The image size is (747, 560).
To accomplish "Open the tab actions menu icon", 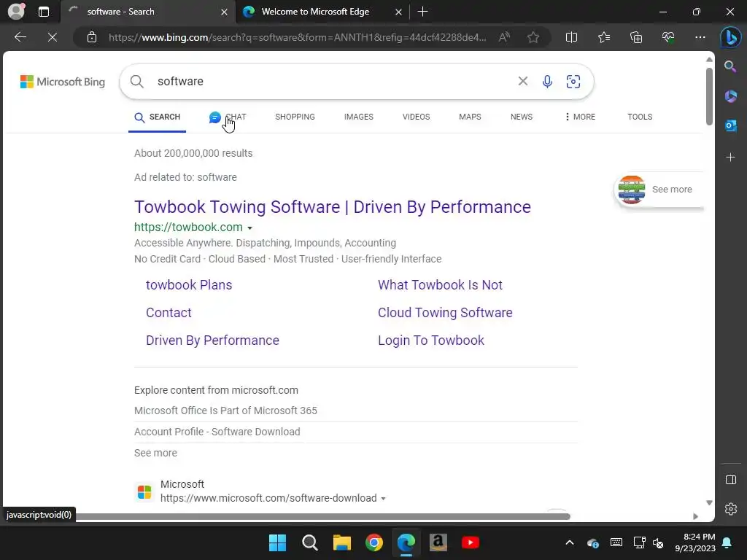I will pos(44,12).
